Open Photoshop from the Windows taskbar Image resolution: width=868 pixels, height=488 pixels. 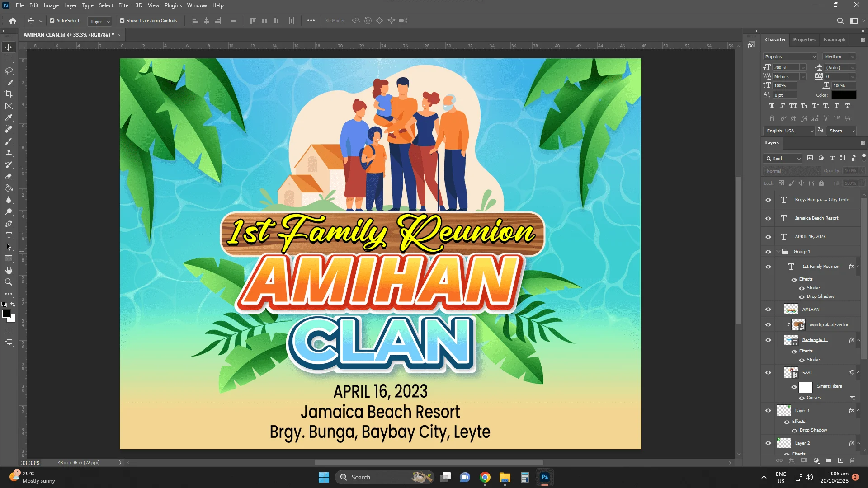click(545, 477)
